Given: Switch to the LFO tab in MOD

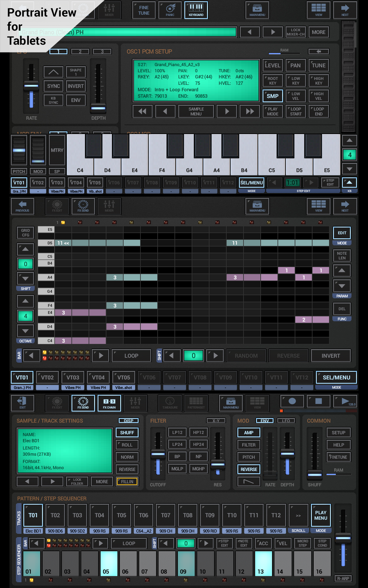Looking at the screenshot, I should pos(286,421).
